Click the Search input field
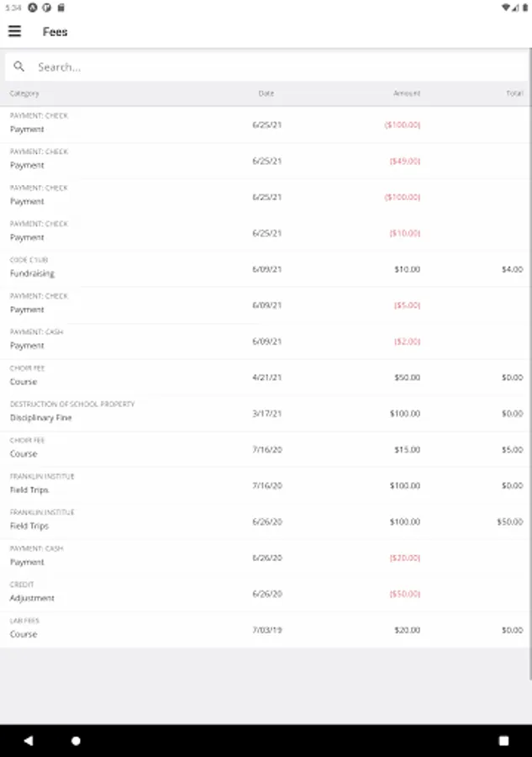This screenshot has height=757, width=532. pyautogui.click(x=277, y=66)
